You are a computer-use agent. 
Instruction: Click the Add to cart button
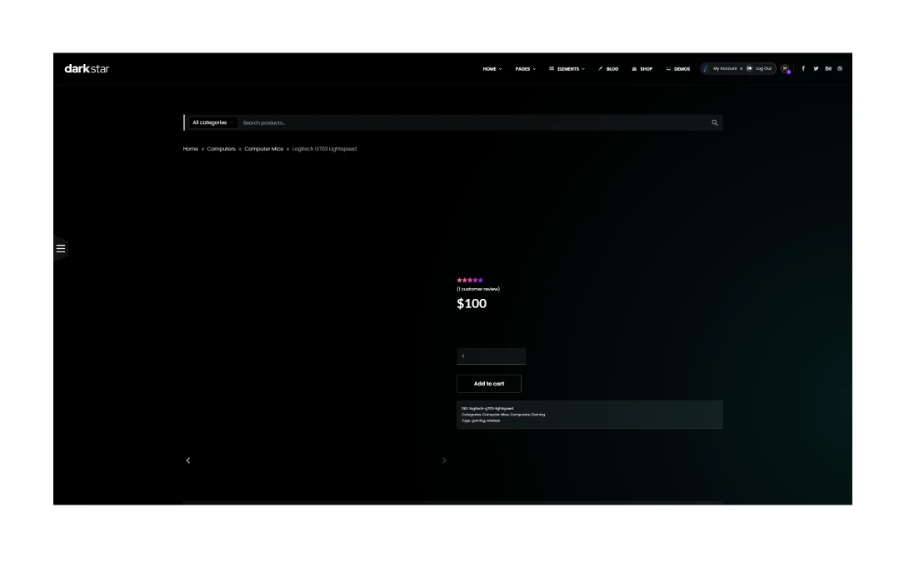488,384
